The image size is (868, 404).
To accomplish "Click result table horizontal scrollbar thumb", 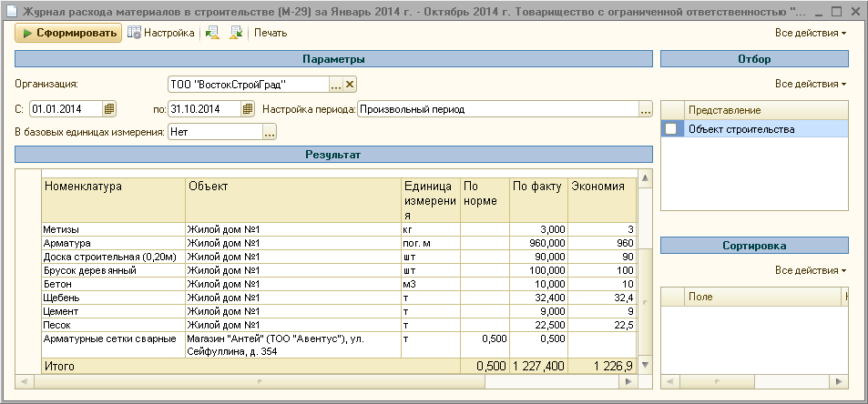I will point(260,381).
